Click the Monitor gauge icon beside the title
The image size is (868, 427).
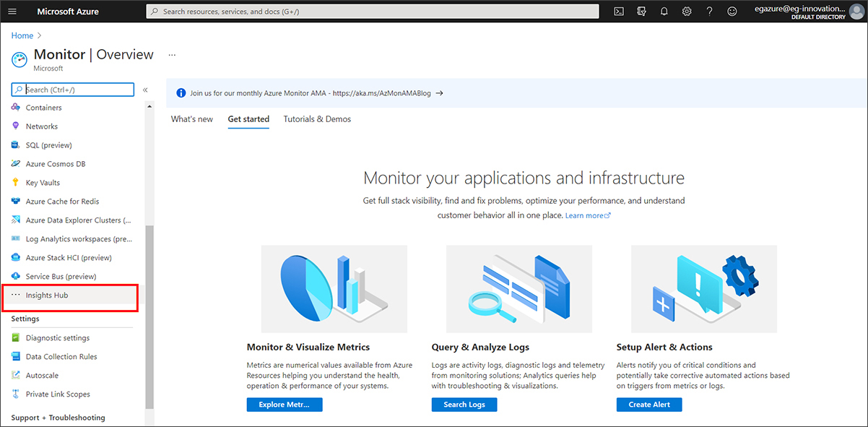pyautogui.click(x=19, y=59)
